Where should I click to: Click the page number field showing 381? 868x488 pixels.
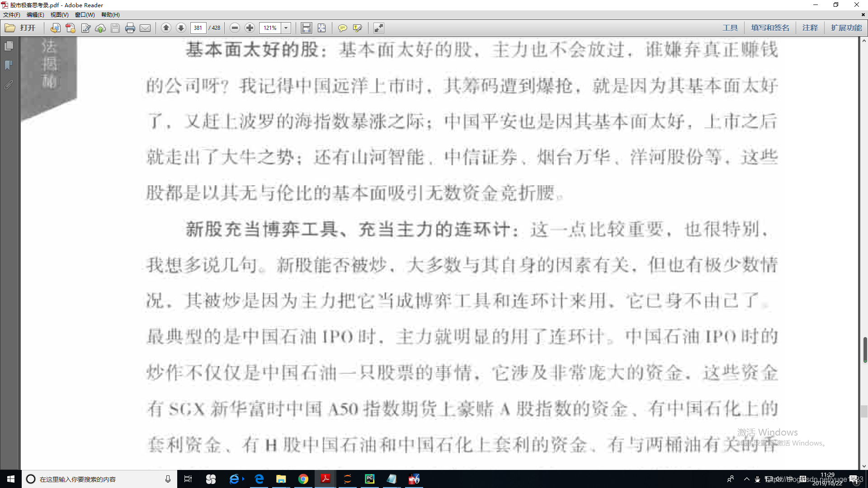tap(198, 28)
